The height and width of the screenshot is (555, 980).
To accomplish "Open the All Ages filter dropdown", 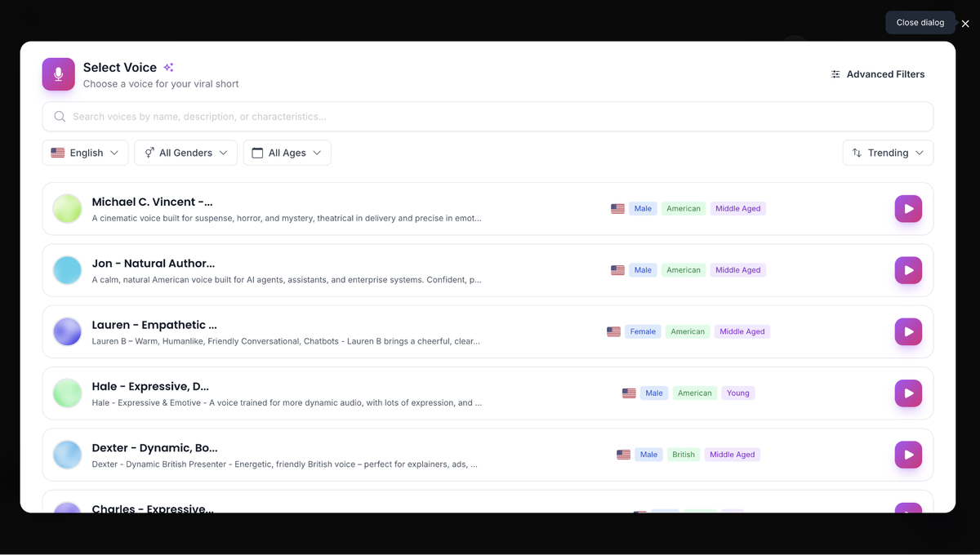I will (x=287, y=153).
